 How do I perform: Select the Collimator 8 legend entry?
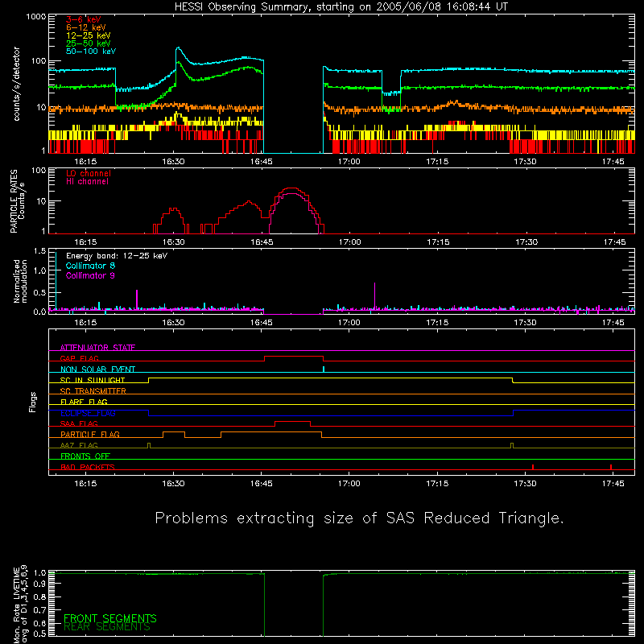[x=90, y=266]
